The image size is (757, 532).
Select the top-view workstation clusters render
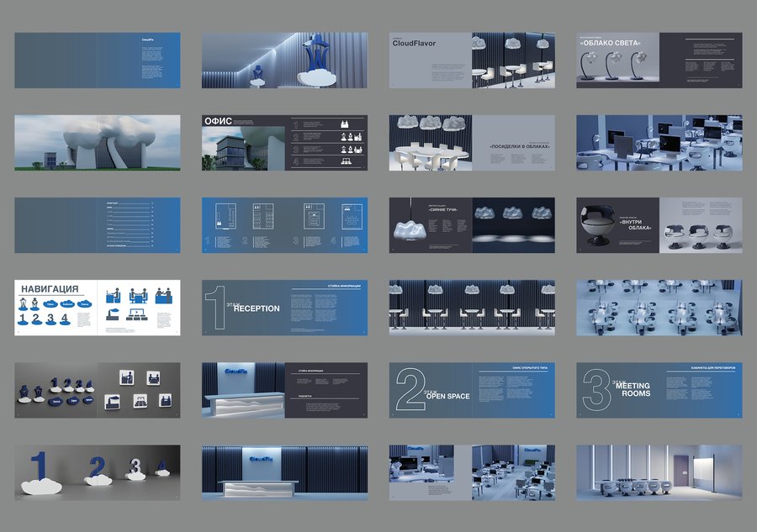[x=659, y=308]
